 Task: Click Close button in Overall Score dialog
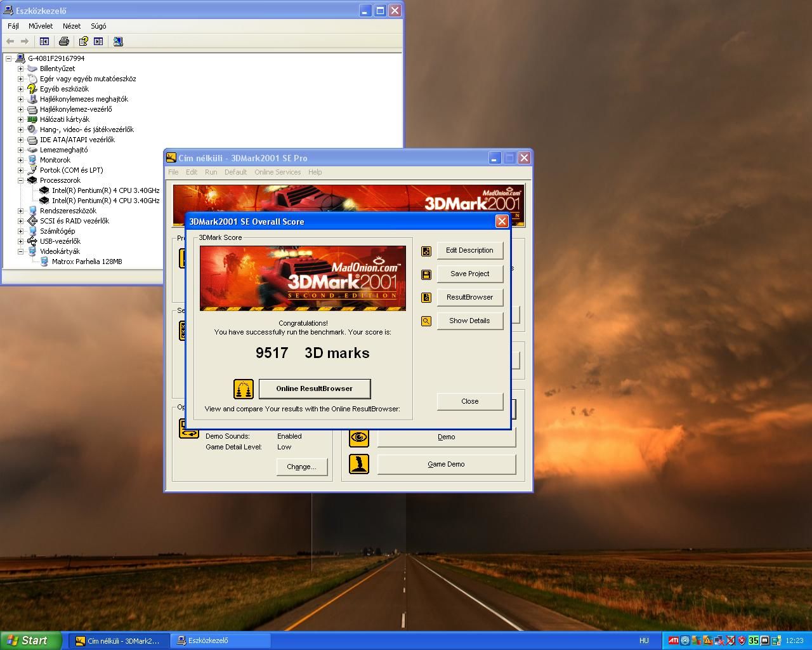click(x=470, y=401)
